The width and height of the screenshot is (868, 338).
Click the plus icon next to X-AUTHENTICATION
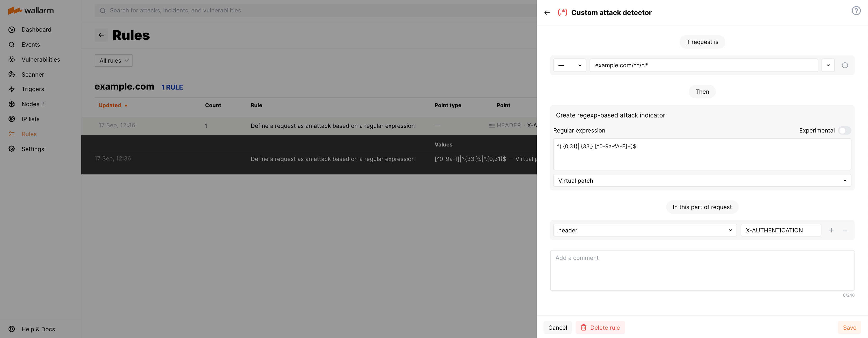(x=831, y=230)
